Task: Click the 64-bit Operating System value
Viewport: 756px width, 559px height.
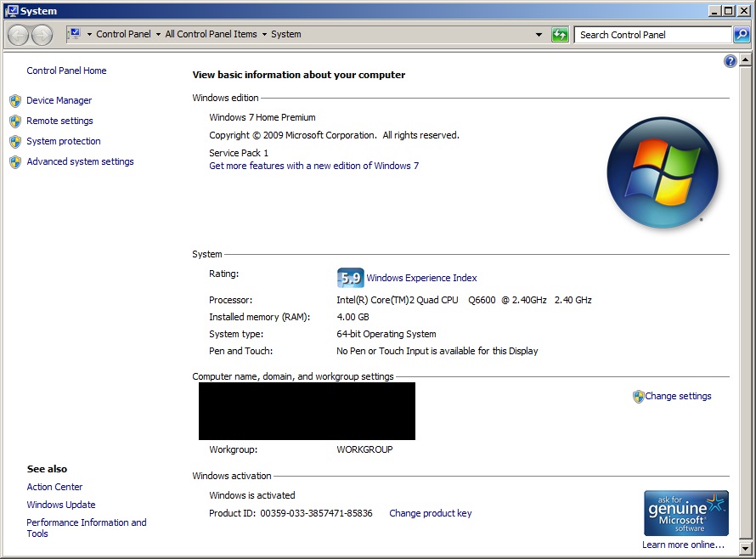Action: click(x=386, y=334)
